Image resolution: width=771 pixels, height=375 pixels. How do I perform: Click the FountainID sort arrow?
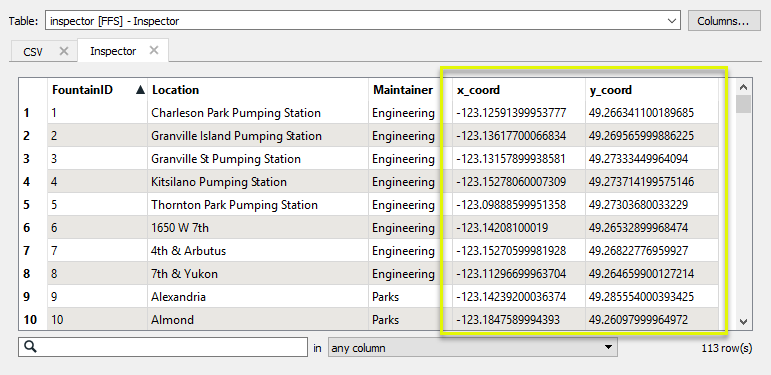click(140, 90)
